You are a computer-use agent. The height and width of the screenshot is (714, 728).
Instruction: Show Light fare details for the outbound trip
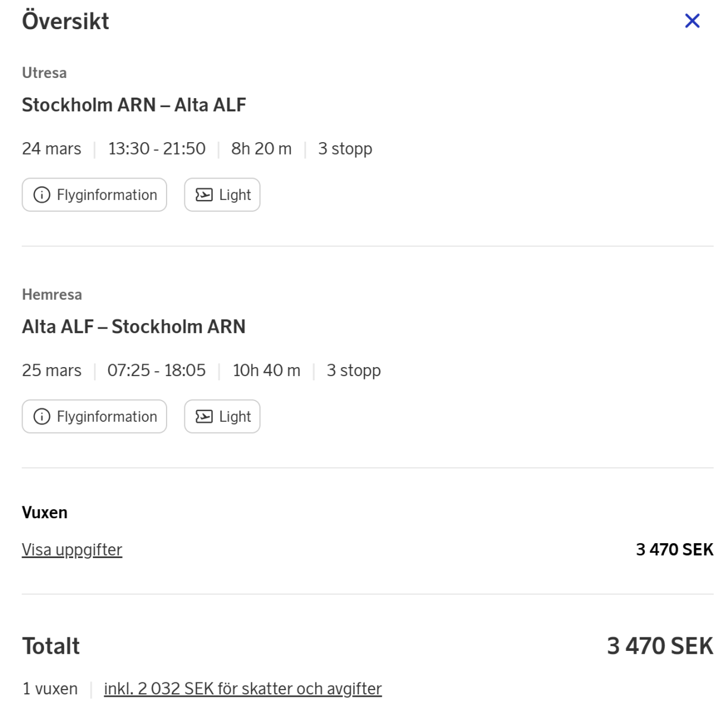234,195
